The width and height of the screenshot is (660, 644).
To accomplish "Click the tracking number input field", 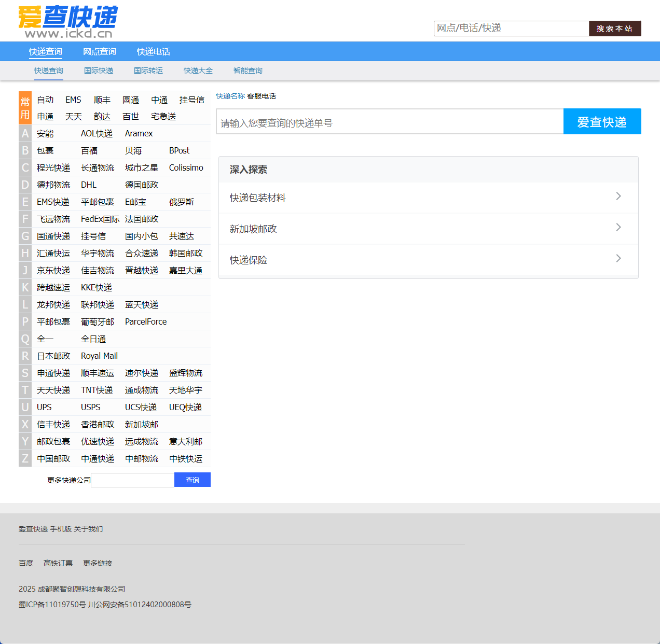I will click(x=389, y=121).
